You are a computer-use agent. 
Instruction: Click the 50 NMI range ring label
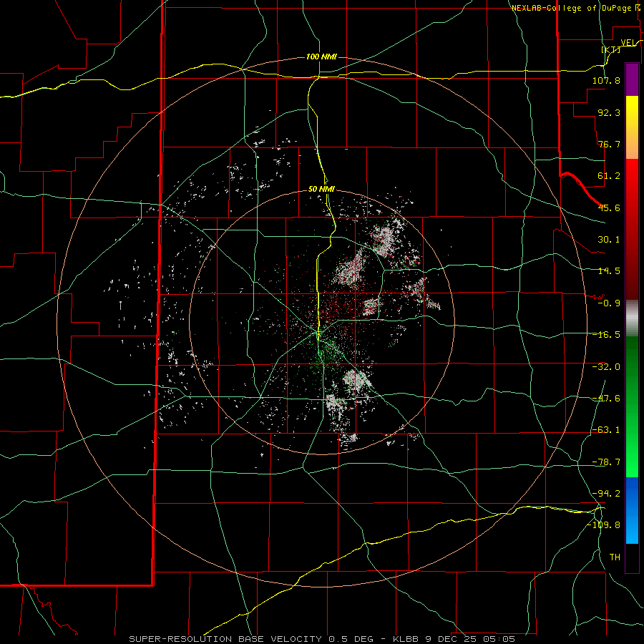(321, 190)
